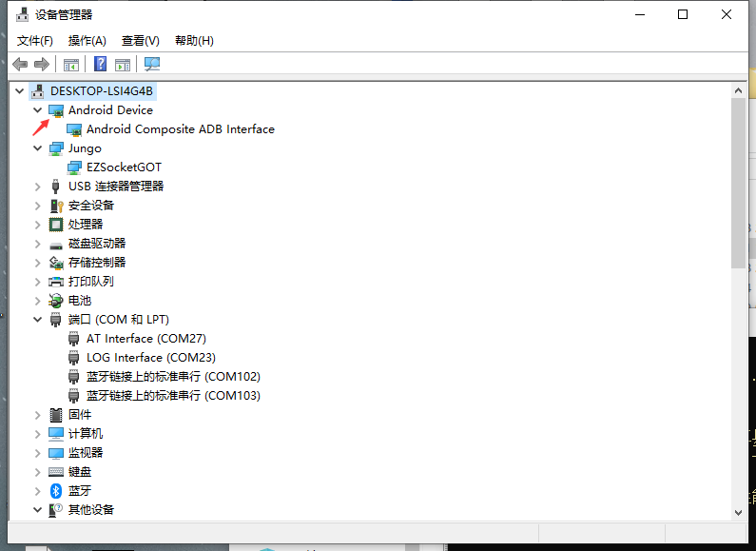Expand the 蓝牙 category
Screen dimensions: 756x551
point(38,491)
